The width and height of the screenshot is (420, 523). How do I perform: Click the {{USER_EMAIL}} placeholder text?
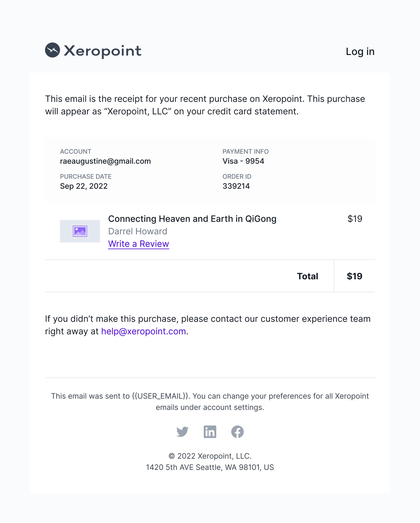160,396
